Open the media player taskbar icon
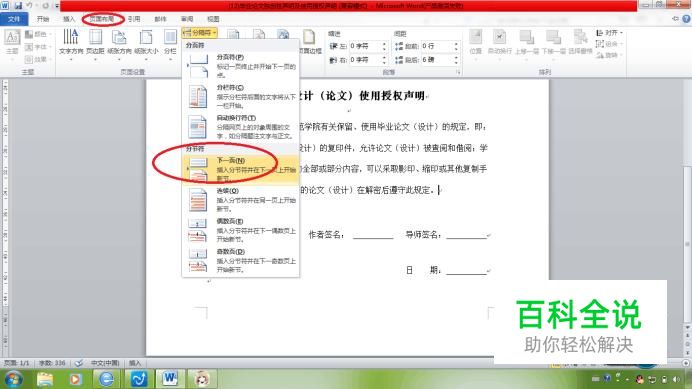This screenshot has width=692, height=389. [75, 379]
